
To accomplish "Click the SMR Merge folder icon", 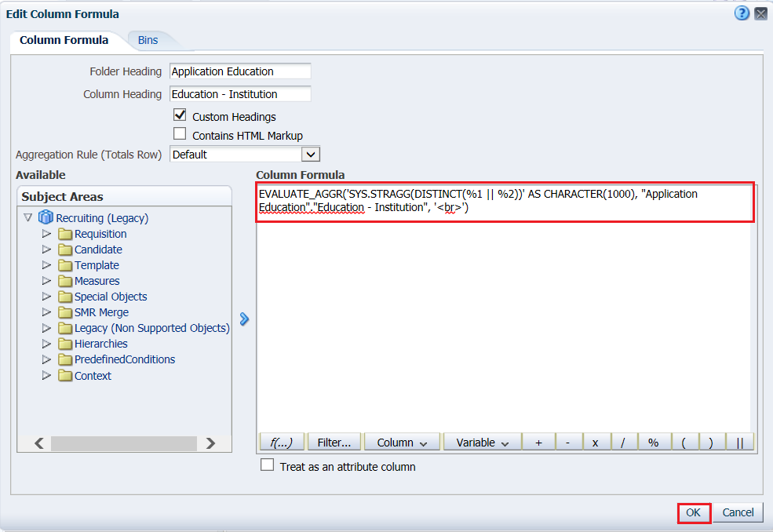I will point(65,313).
